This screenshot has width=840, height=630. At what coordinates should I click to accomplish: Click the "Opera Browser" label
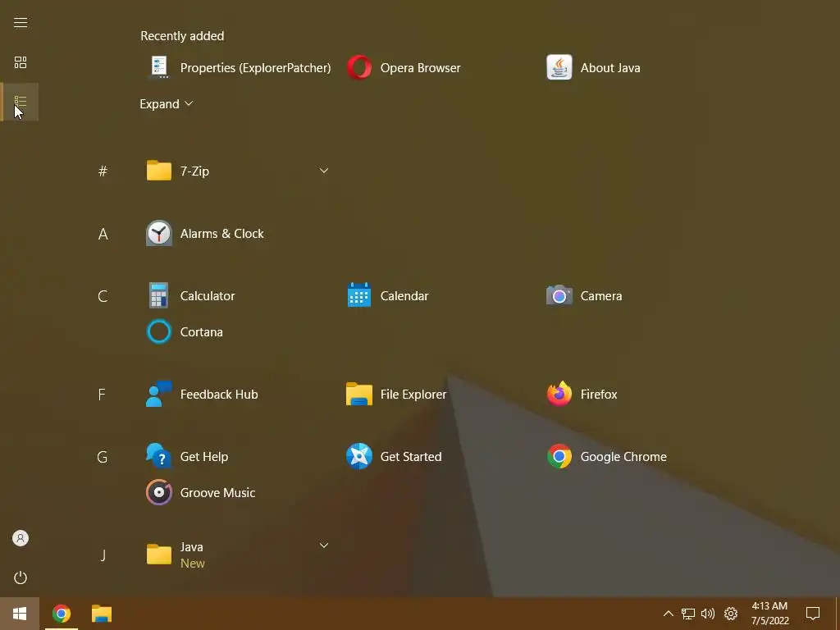(421, 68)
